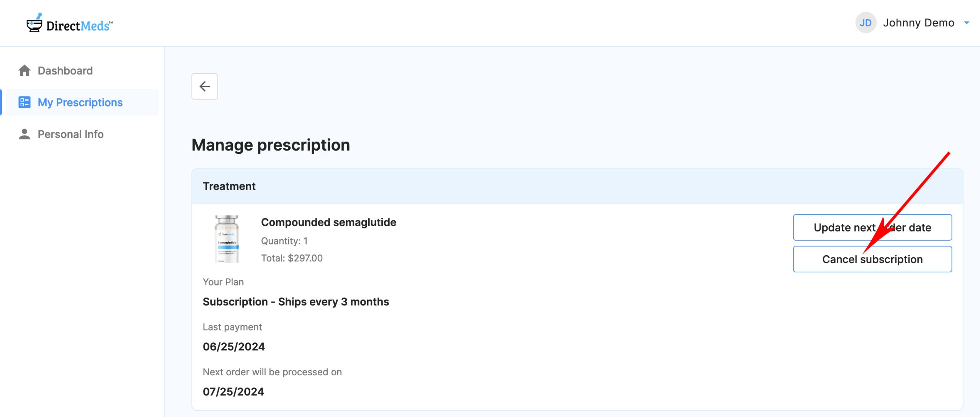Click the Subscription Ships every 3 months text
Viewport: 980px width, 417px height.
click(x=296, y=302)
